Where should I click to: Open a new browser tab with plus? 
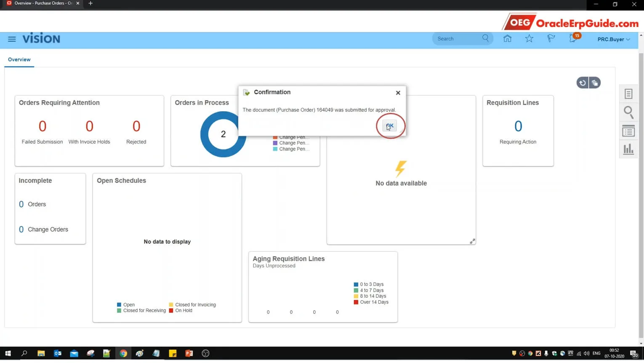90,3
